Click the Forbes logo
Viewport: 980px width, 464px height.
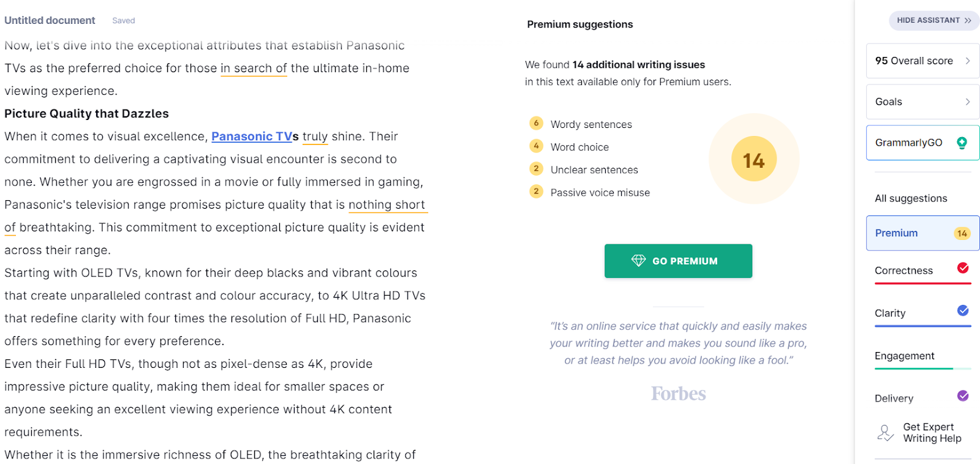pyautogui.click(x=678, y=394)
